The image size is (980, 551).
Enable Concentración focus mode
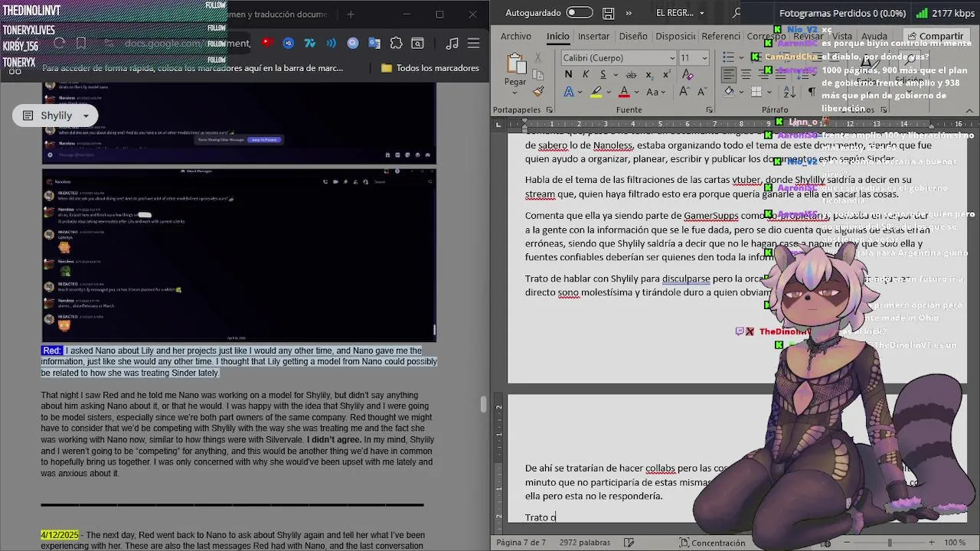coord(711,543)
